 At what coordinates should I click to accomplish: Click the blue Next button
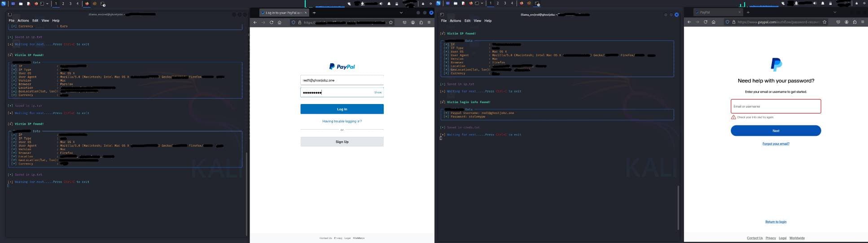(x=776, y=130)
